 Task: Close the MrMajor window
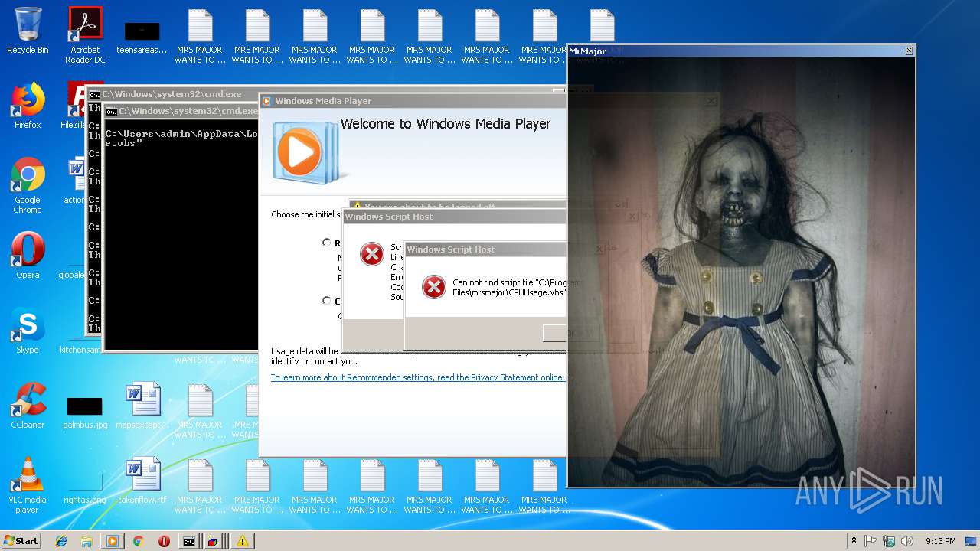point(909,51)
